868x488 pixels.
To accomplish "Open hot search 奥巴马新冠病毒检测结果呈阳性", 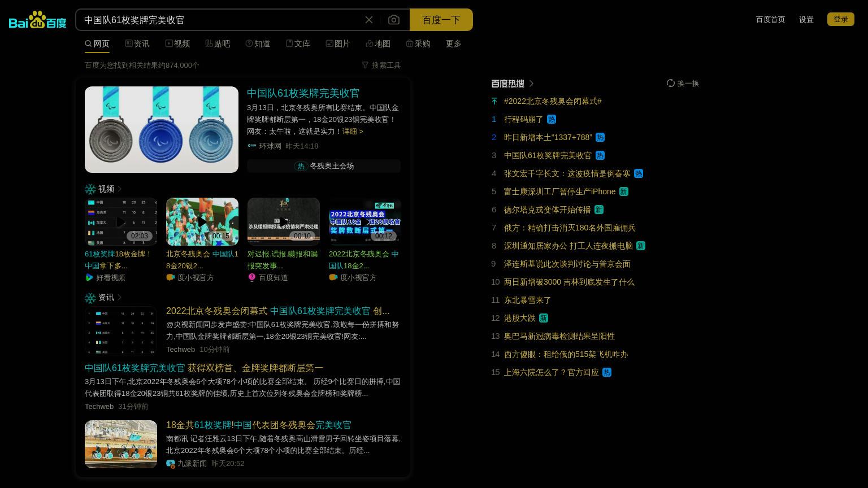I will point(559,336).
